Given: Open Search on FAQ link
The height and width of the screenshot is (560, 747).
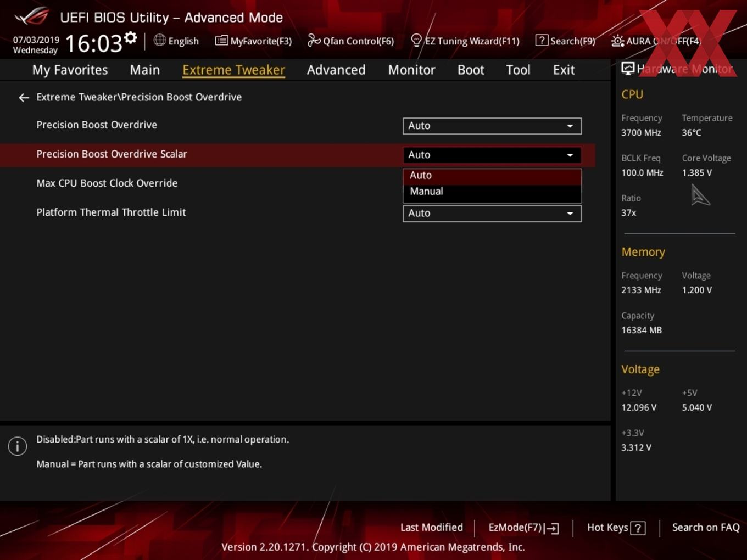Looking at the screenshot, I should coord(706,528).
